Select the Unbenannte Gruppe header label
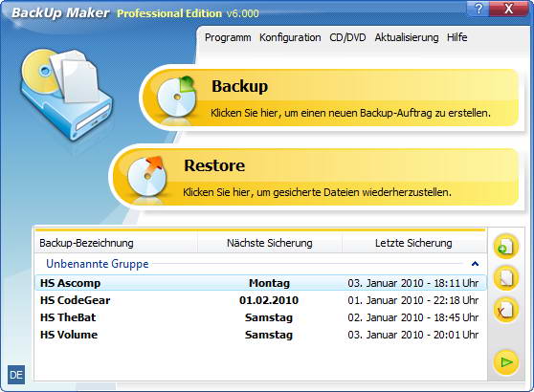Screen dimensions: 534x392 98,264
